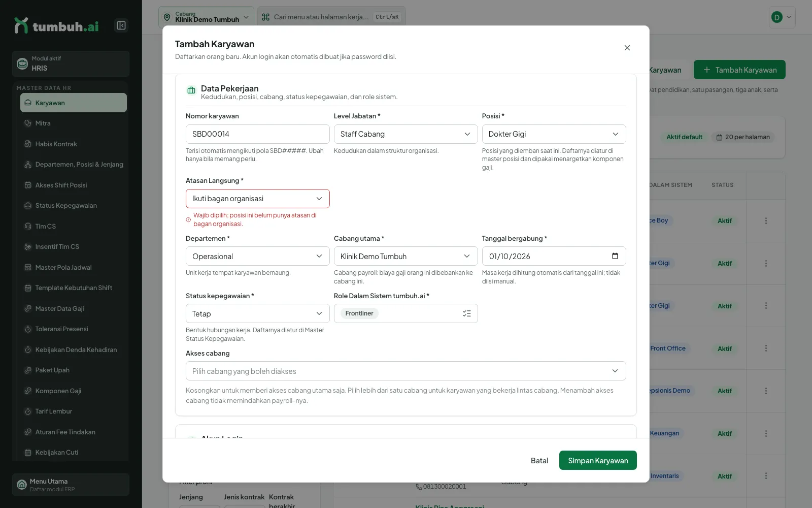Open Habis Kontrak menu item
Viewport: 812px width, 508px height.
(x=74, y=144)
